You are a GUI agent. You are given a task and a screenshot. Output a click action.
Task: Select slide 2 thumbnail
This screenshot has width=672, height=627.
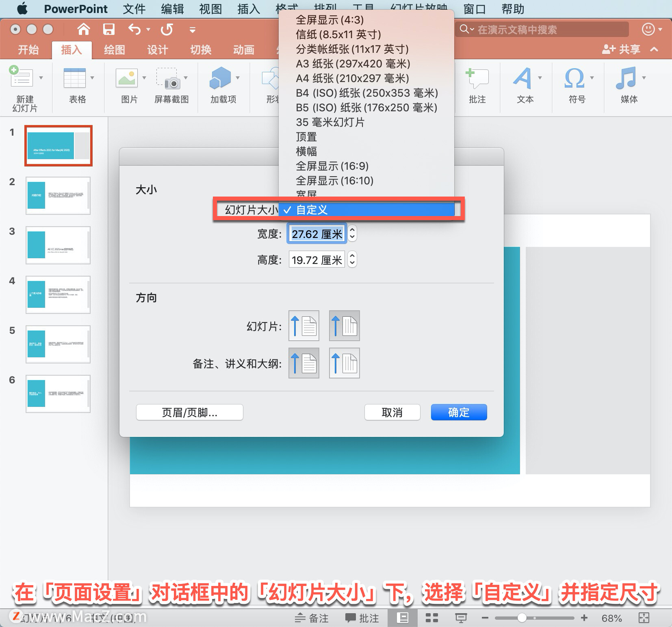click(58, 195)
